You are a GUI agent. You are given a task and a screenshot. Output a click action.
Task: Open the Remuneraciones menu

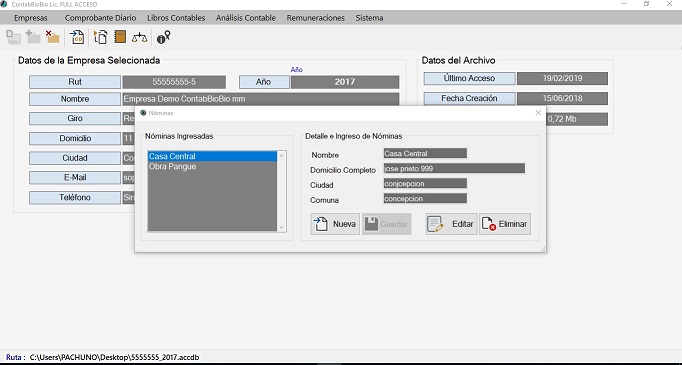[x=315, y=18]
